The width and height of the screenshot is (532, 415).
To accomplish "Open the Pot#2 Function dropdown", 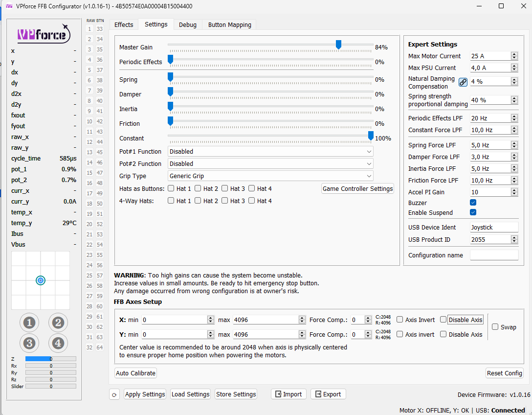I will point(270,163).
